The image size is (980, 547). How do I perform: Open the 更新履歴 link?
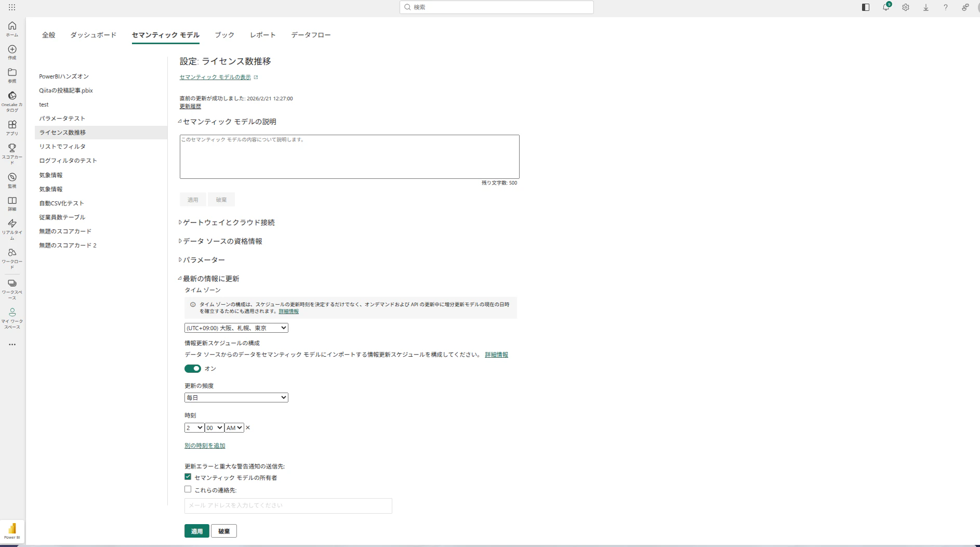[190, 106]
